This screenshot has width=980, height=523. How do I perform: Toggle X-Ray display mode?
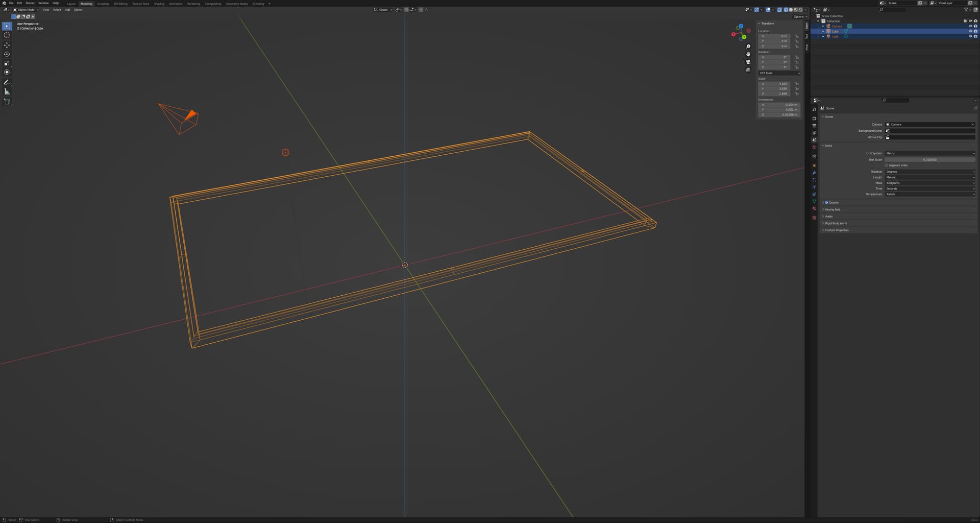[779, 10]
